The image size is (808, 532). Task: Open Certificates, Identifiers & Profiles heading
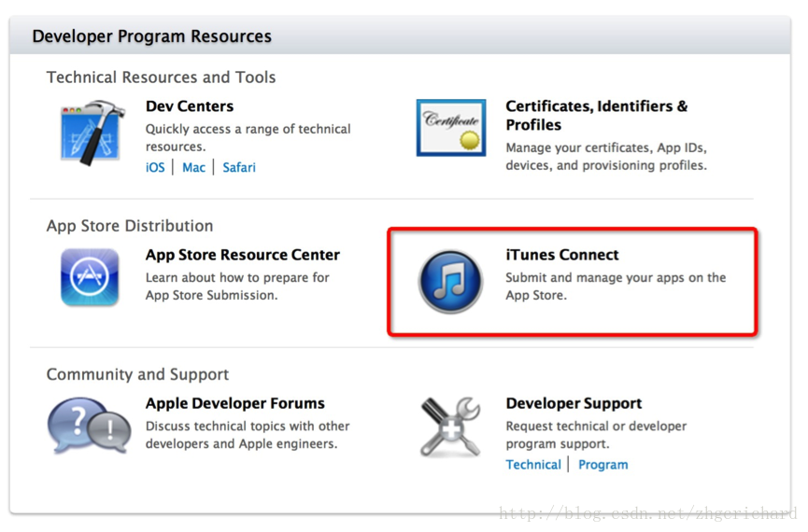point(597,116)
